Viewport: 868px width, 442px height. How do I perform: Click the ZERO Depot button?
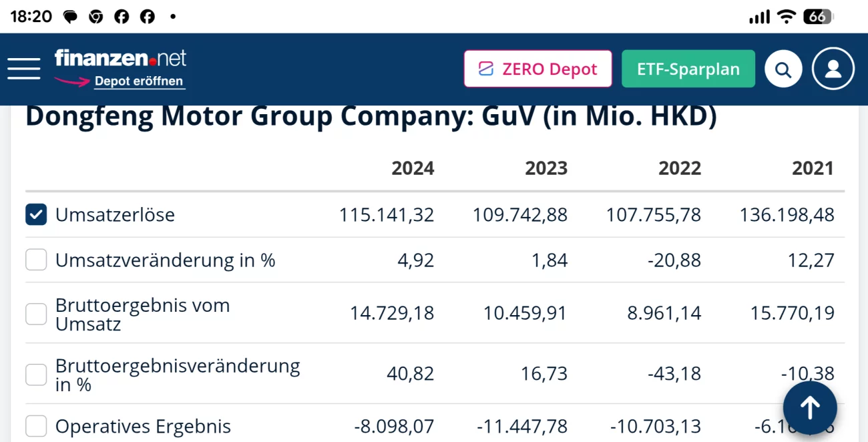point(537,69)
